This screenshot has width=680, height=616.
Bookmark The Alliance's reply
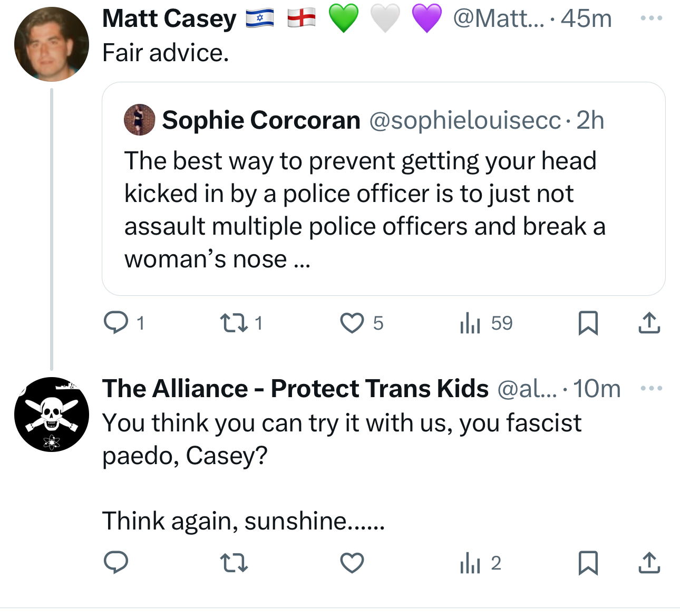588,563
